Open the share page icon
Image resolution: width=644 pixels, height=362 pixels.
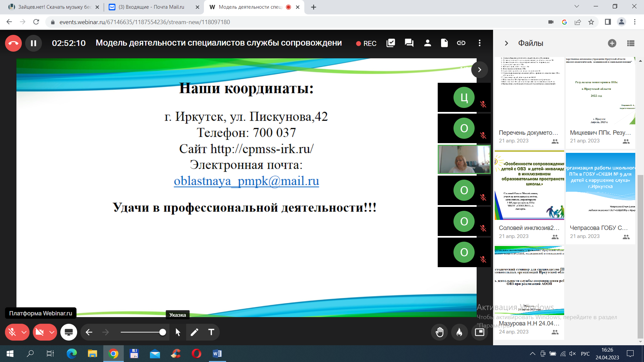coord(578,22)
